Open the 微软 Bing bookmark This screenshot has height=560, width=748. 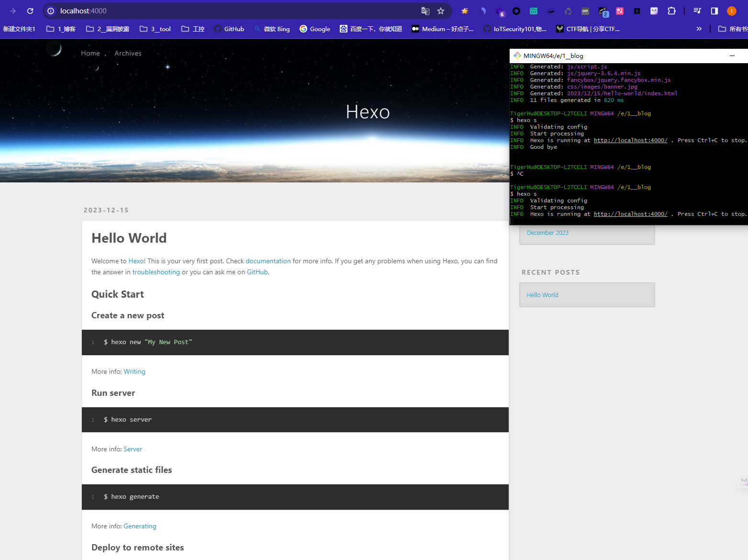click(x=272, y=29)
